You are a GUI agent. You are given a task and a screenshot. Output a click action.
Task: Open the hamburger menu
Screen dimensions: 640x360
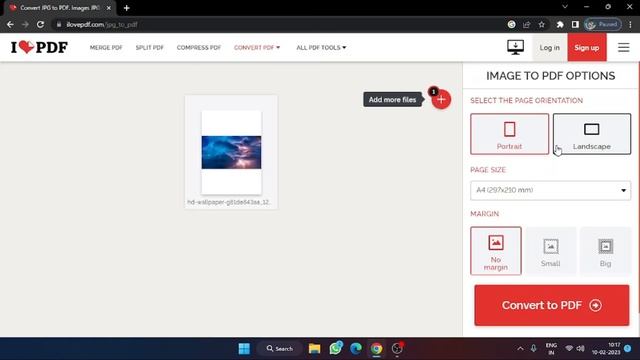pyautogui.click(x=623, y=47)
